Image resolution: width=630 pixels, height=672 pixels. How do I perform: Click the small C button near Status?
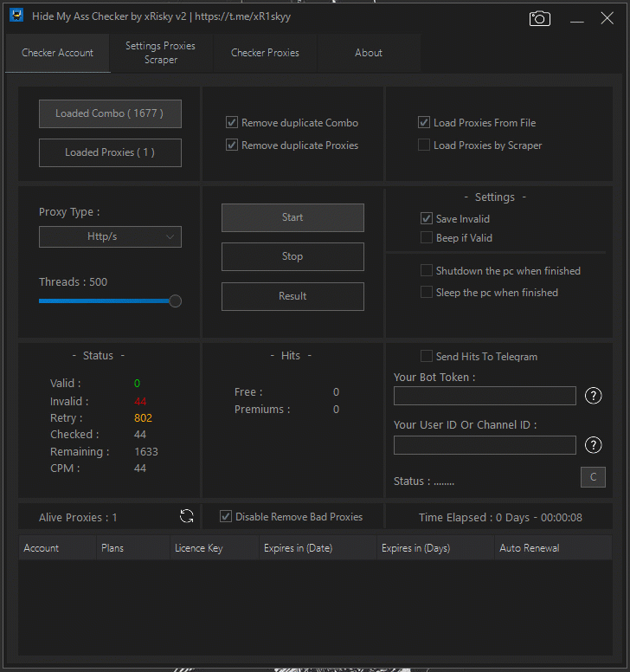pyautogui.click(x=593, y=477)
